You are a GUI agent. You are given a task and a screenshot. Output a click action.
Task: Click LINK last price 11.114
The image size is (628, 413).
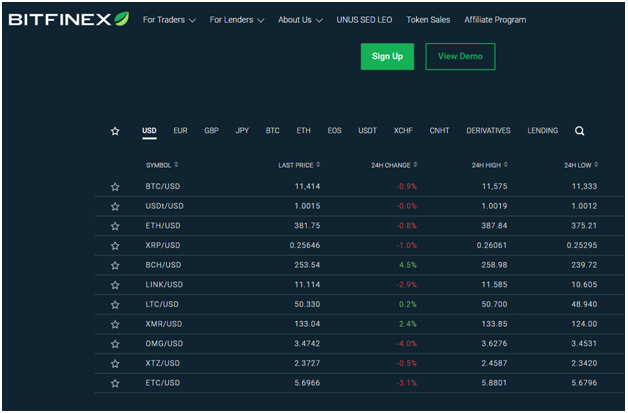click(307, 284)
